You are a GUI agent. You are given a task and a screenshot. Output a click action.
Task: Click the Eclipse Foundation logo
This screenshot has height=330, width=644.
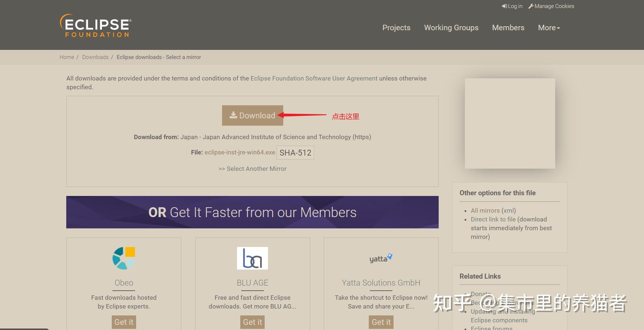tap(95, 25)
